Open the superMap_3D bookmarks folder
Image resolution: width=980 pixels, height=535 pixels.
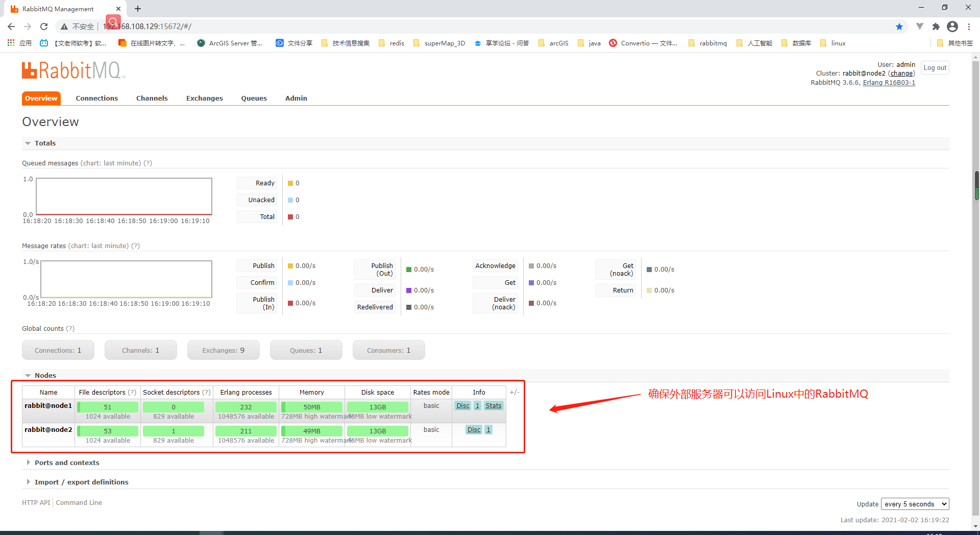(x=439, y=43)
